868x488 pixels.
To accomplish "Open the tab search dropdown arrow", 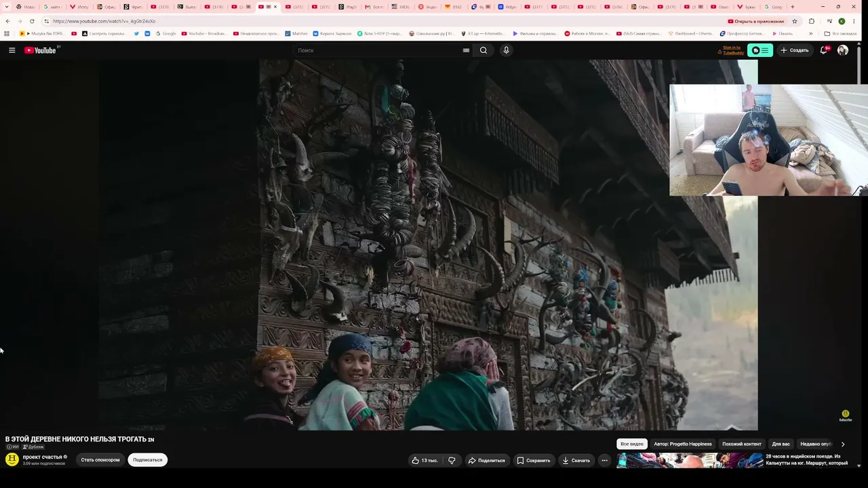I will coord(7,7).
